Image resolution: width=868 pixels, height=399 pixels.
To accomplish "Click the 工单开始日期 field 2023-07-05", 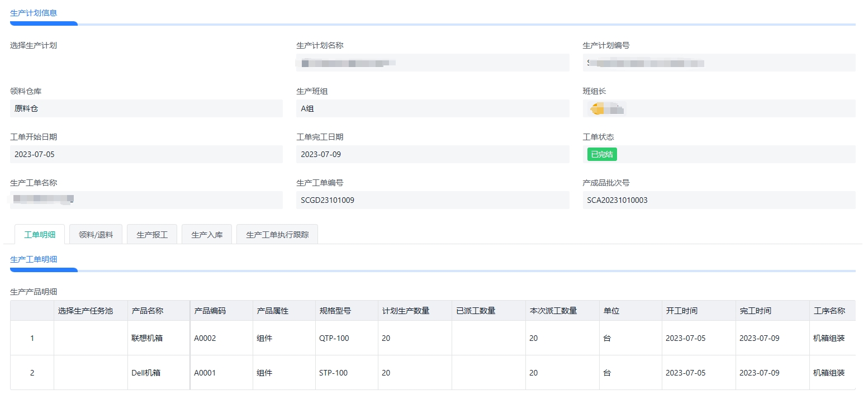I will tap(146, 154).
